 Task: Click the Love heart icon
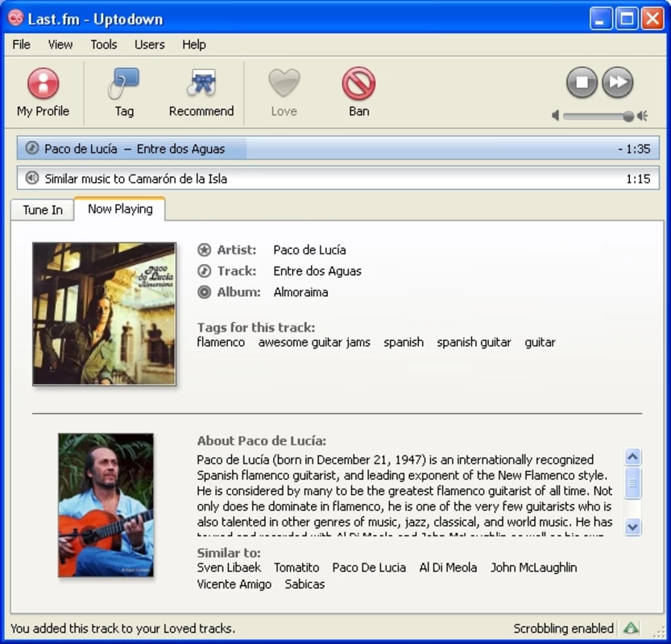point(284,83)
